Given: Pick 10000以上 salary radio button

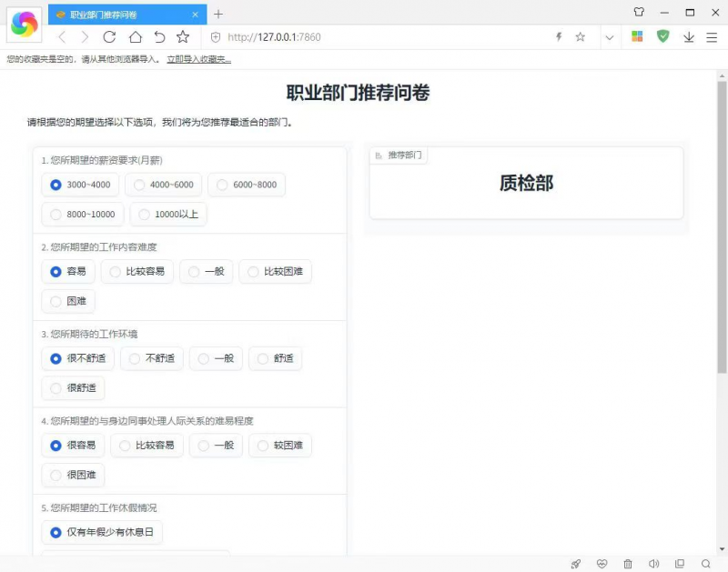Looking at the screenshot, I should pos(168,215).
